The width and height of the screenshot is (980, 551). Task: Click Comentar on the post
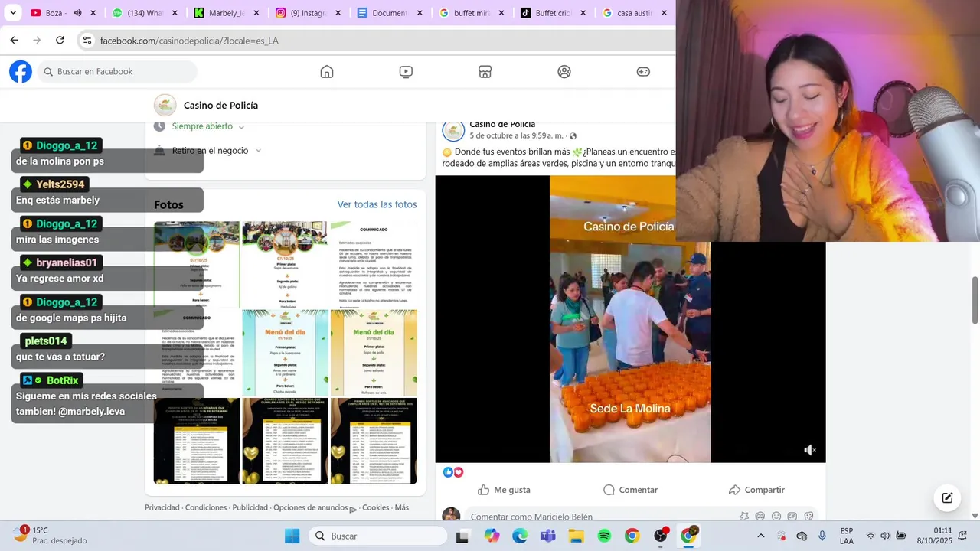(x=630, y=490)
